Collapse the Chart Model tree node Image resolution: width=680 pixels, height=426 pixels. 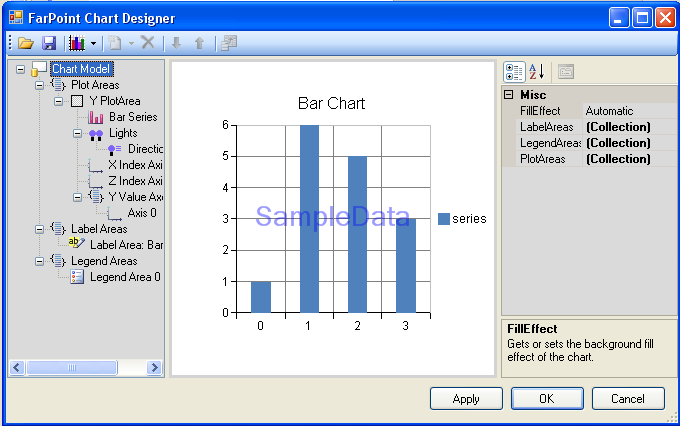(20, 69)
